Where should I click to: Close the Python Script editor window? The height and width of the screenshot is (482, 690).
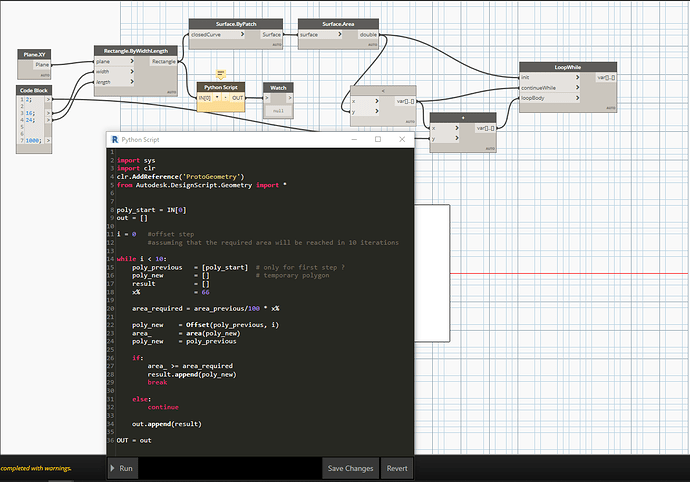402,140
